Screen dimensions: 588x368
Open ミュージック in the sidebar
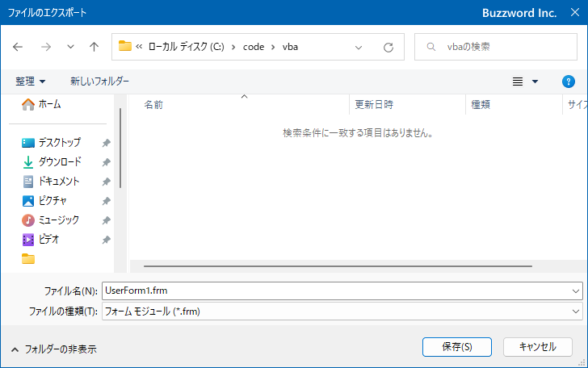tap(50, 220)
